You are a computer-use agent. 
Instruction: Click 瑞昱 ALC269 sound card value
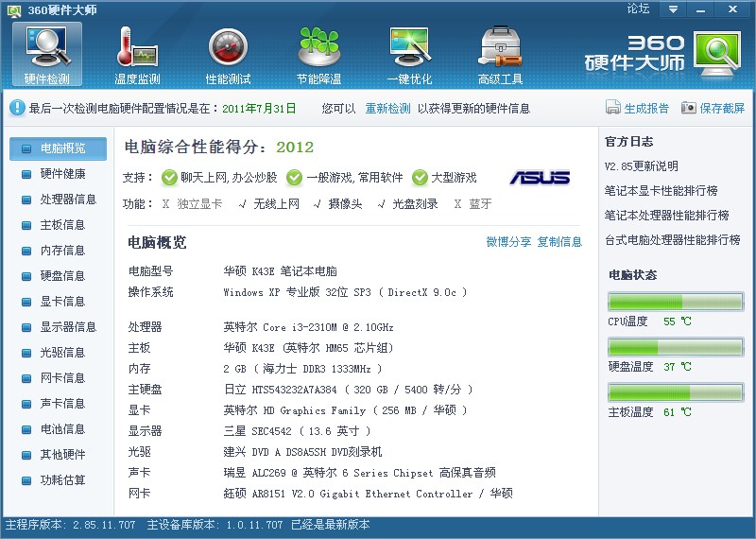point(360,473)
